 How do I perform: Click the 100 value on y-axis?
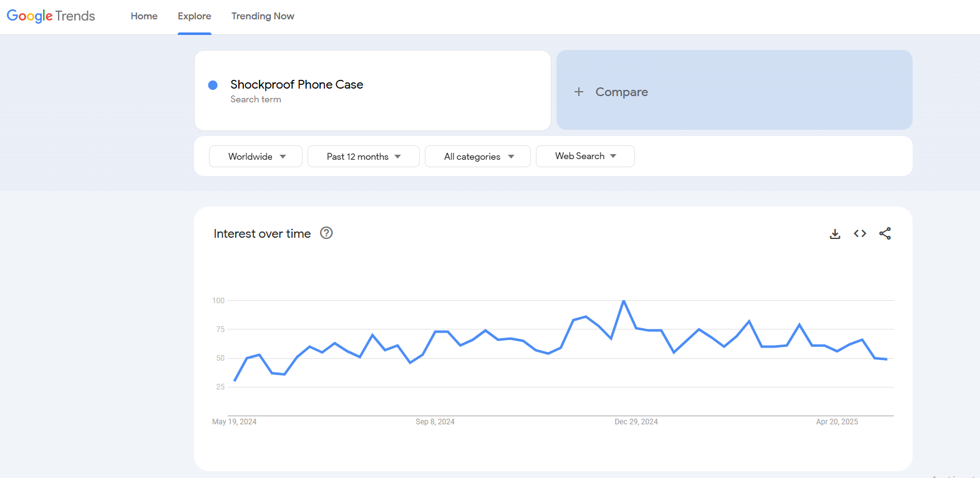(x=218, y=301)
